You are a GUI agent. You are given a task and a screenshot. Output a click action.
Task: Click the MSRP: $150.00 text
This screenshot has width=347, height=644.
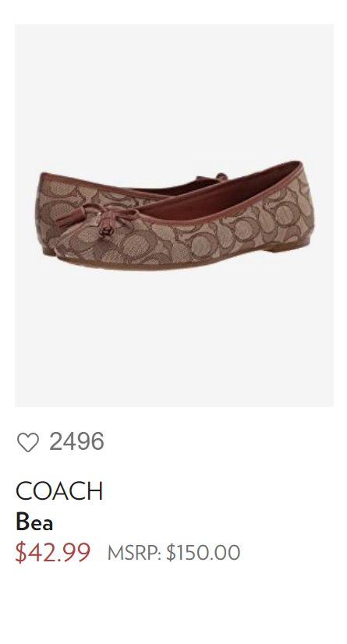174,553
